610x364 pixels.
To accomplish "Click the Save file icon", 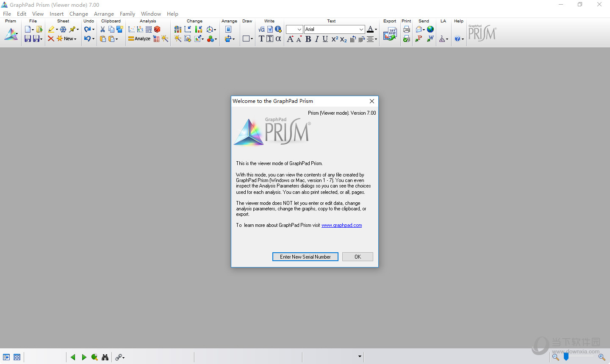I will (x=28, y=39).
